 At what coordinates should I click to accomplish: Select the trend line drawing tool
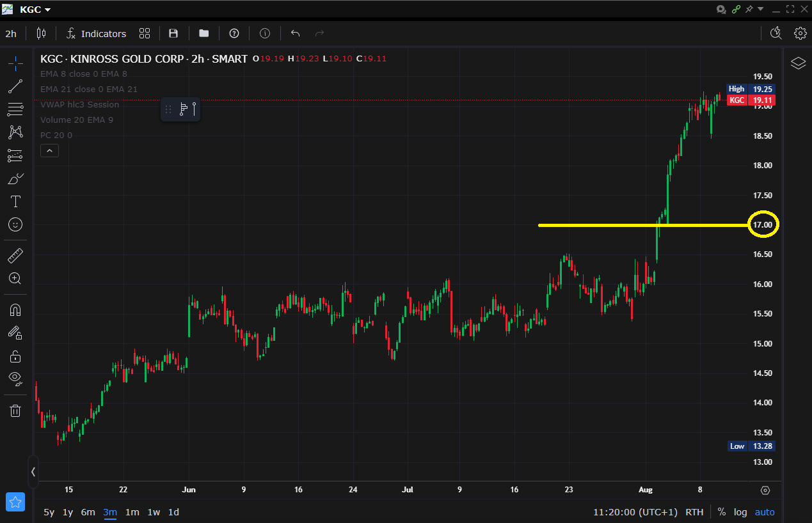15,86
